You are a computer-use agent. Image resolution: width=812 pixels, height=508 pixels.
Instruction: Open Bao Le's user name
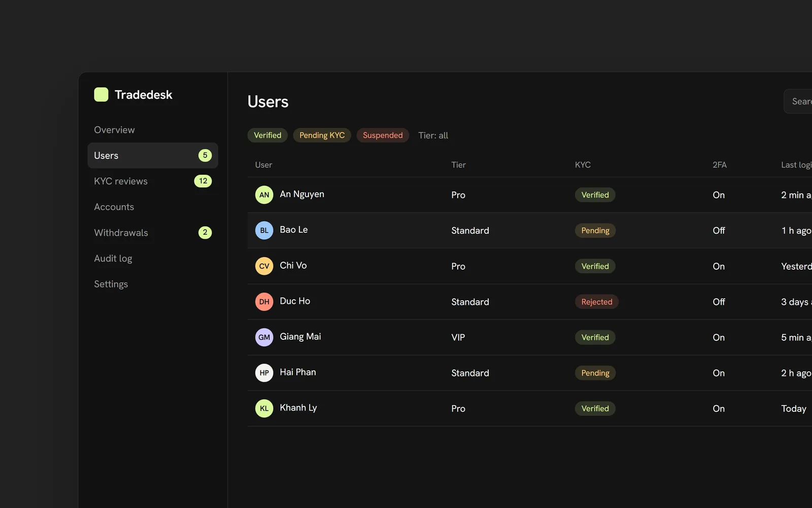tap(294, 230)
